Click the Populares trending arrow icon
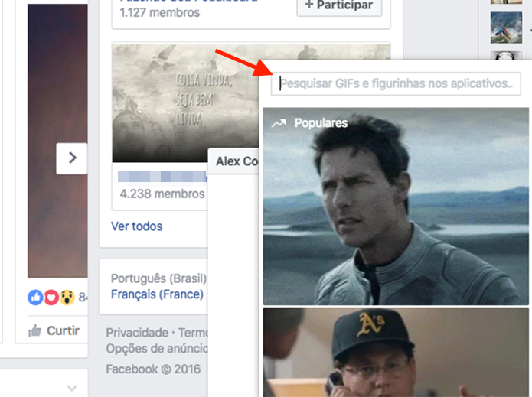 tap(279, 123)
